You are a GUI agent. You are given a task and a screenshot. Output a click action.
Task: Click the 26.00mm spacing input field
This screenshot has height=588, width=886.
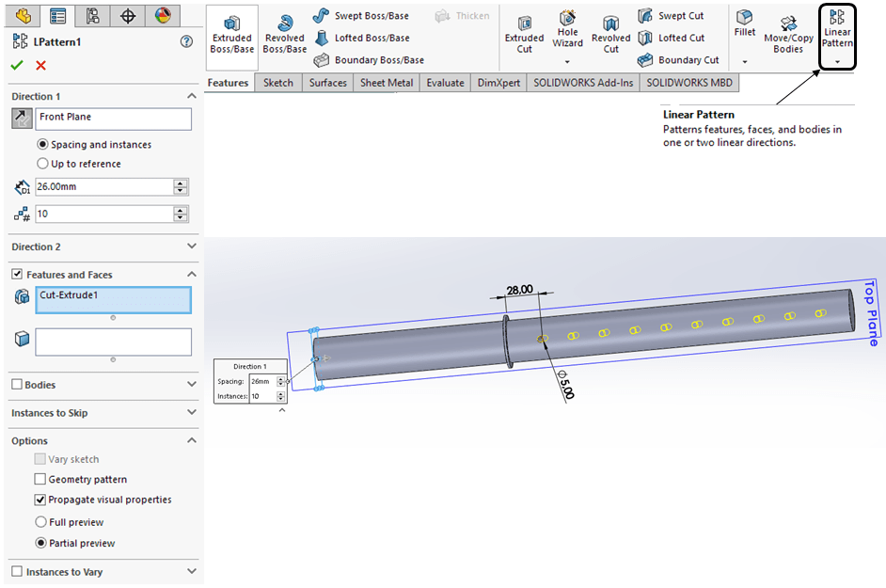click(x=103, y=187)
